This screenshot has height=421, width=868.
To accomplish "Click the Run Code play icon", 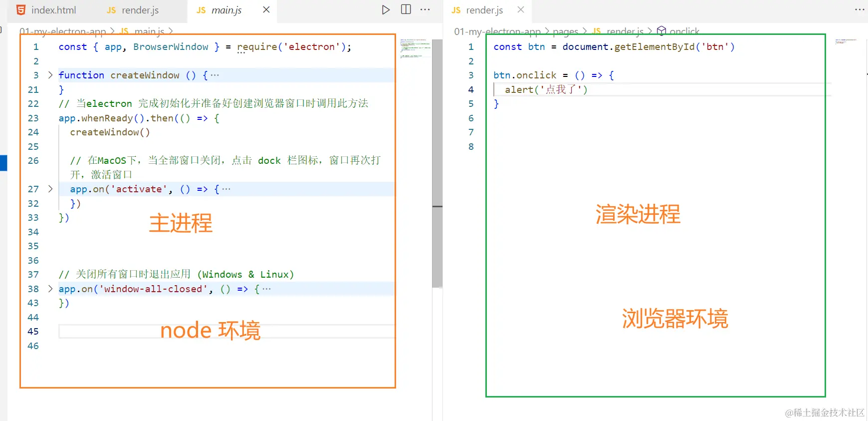I will [386, 9].
